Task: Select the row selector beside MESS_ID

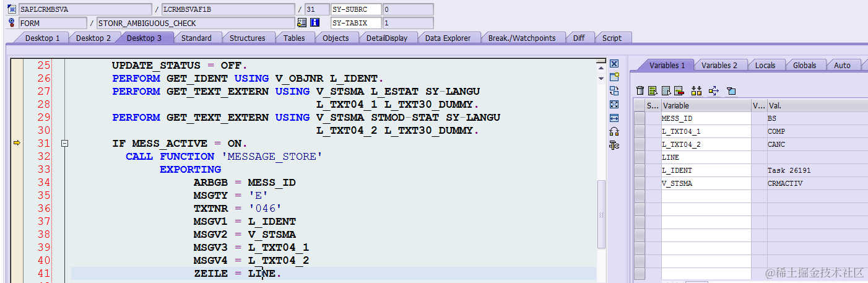Action: click(640, 118)
